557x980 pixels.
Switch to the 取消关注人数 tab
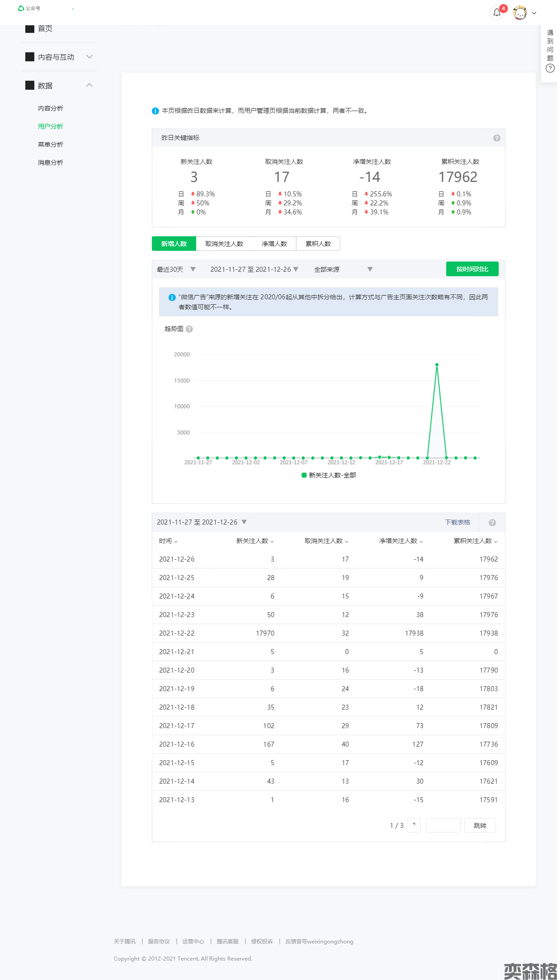[x=224, y=244]
